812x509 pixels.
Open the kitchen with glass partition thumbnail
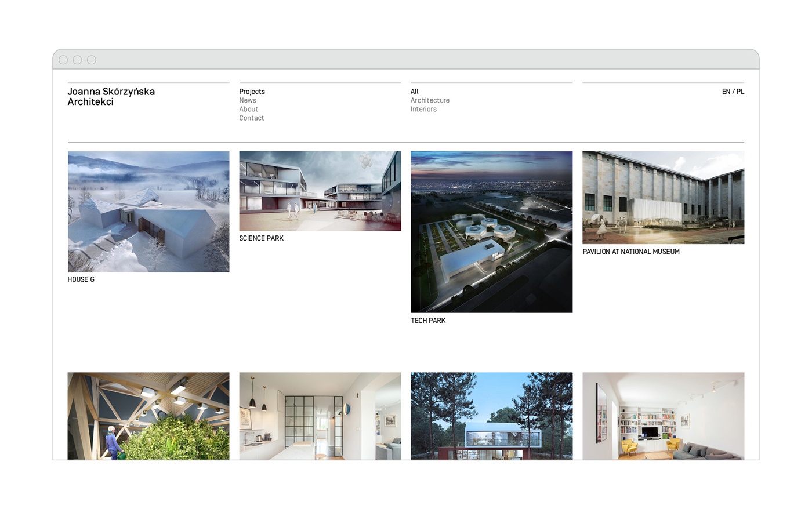tap(320, 416)
